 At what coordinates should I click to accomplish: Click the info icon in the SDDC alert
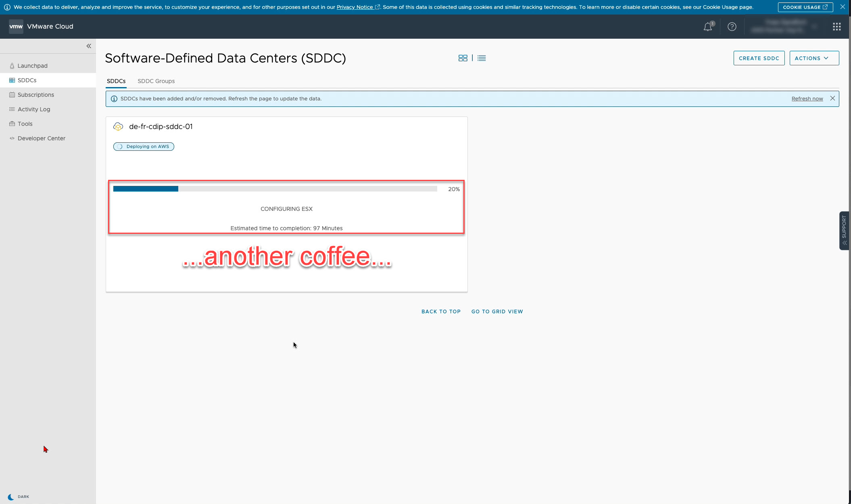[114, 99]
